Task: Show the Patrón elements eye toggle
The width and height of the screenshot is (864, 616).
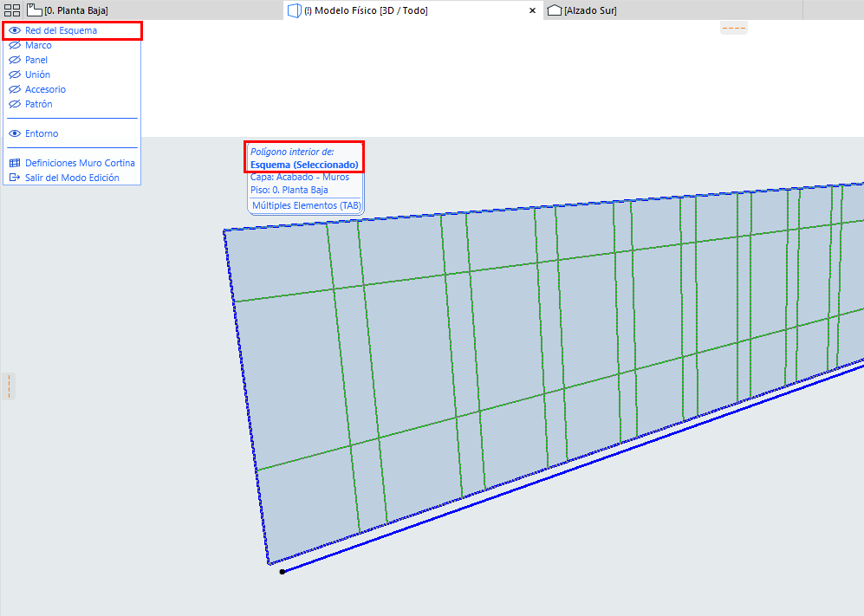Action: click(15, 104)
